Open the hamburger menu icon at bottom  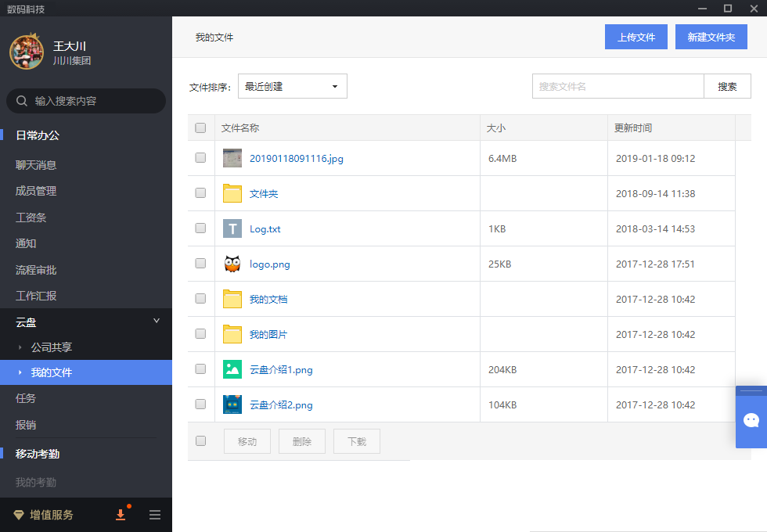coord(155,515)
